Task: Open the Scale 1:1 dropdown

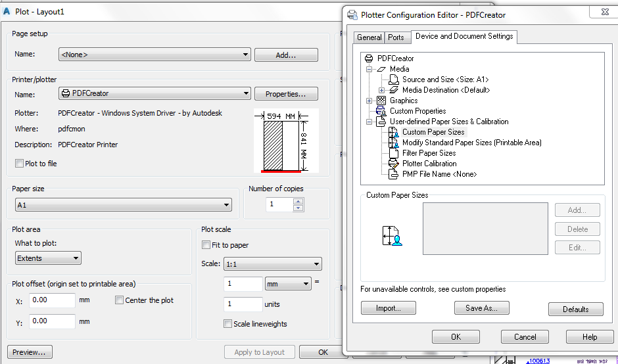Action: point(273,264)
